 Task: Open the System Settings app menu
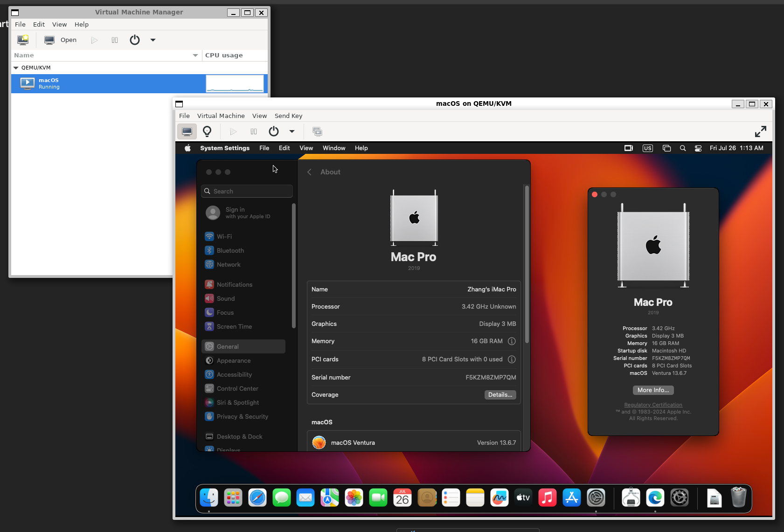click(225, 148)
